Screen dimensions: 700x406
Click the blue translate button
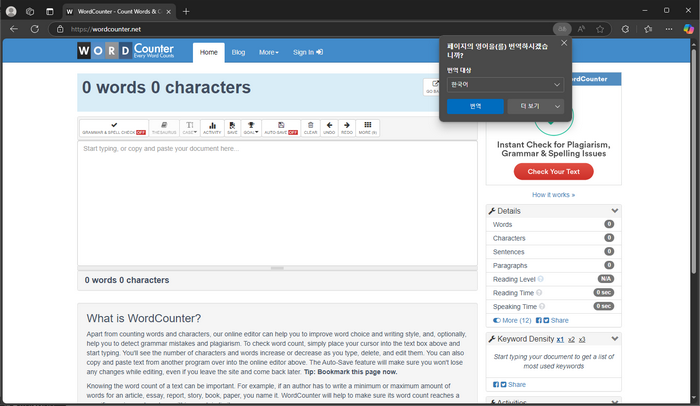(475, 106)
